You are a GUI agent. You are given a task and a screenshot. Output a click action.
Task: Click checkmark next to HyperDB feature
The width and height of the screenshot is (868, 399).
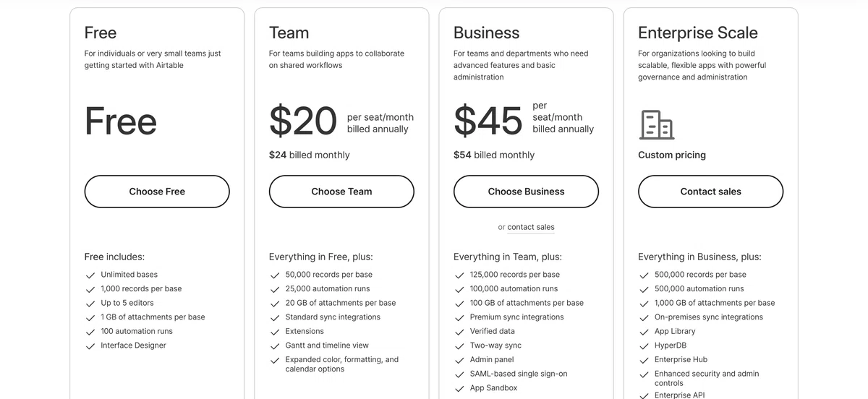coord(644,346)
